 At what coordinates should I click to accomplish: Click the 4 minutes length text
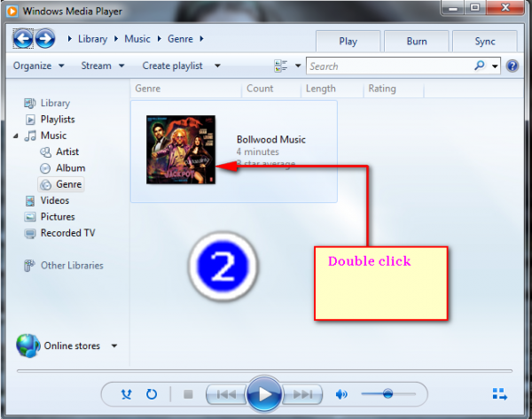click(x=257, y=151)
